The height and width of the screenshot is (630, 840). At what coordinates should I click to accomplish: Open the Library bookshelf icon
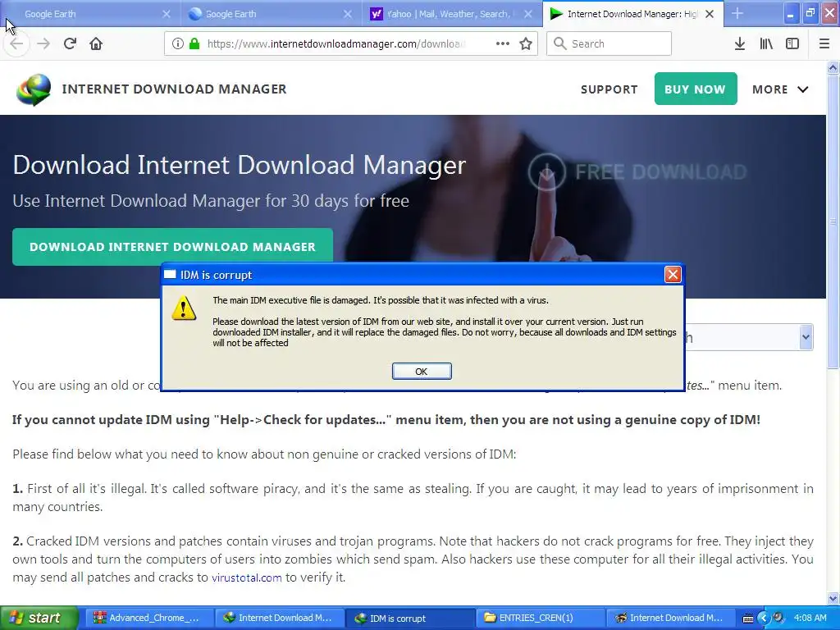point(766,43)
